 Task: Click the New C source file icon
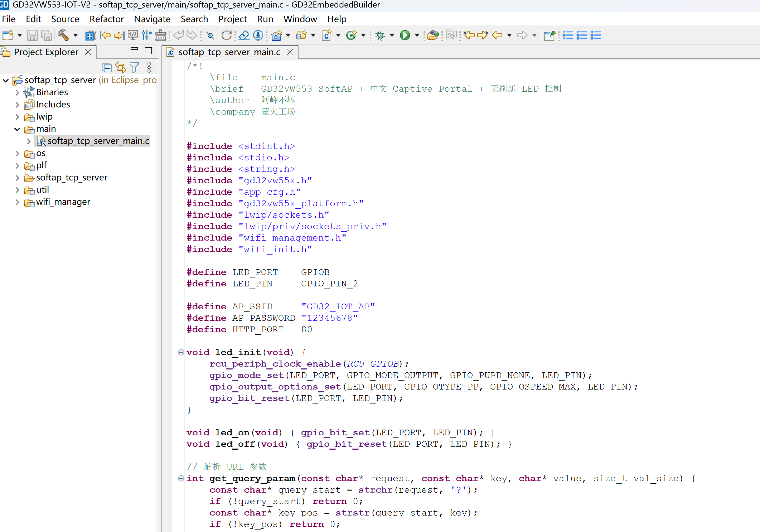pyautogui.click(x=327, y=35)
